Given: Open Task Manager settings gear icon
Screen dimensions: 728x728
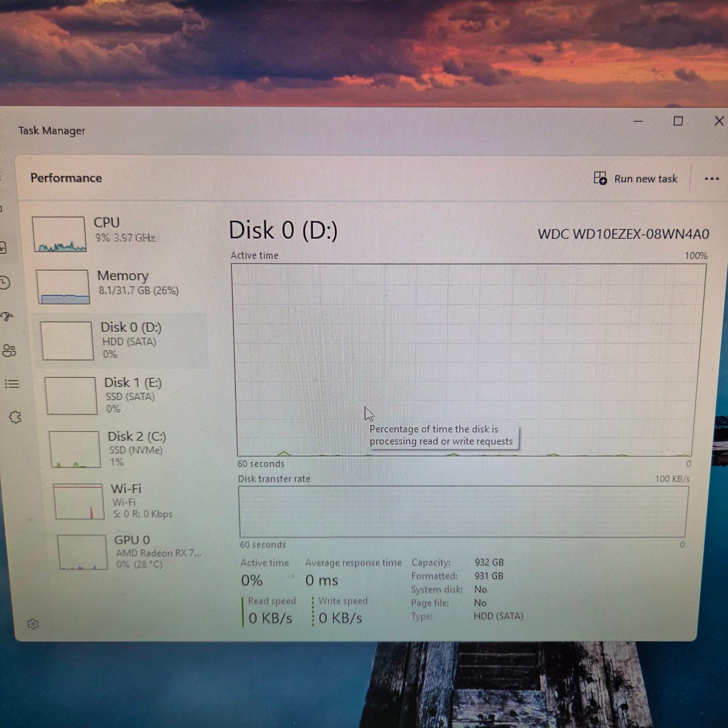Looking at the screenshot, I should [x=33, y=624].
